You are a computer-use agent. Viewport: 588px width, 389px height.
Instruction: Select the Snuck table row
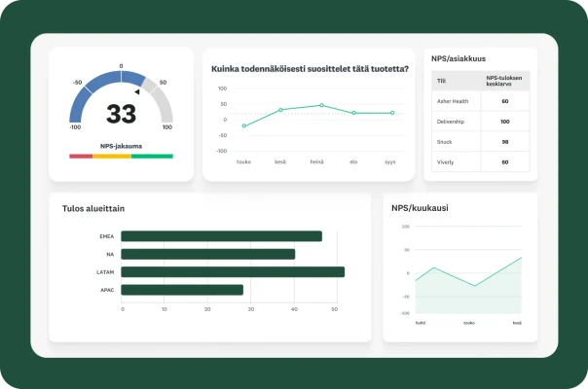click(x=480, y=142)
